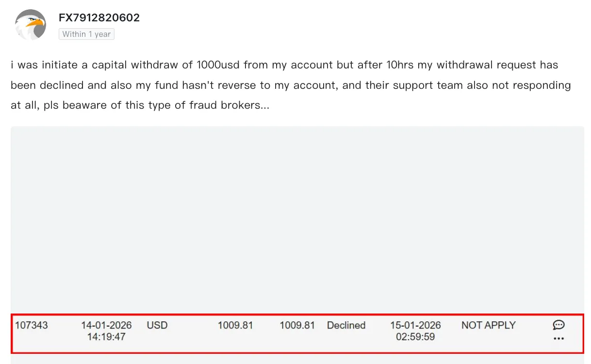
Task: Open the speech bubble comment icon
Action: click(x=558, y=325)
